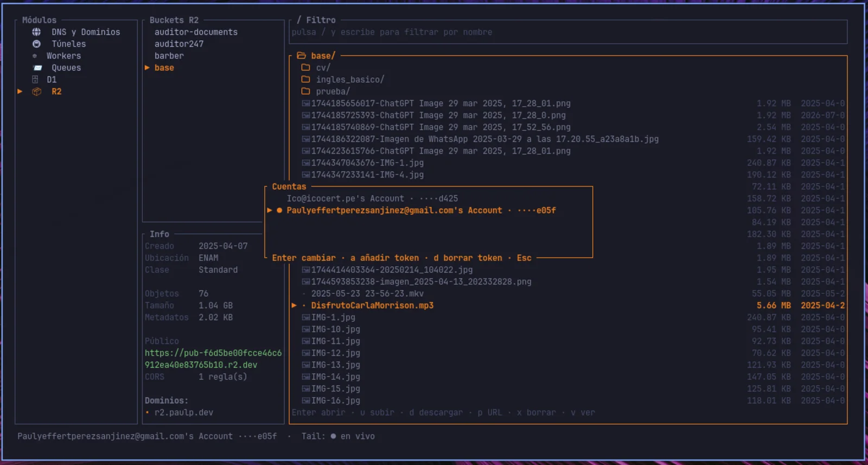The width and height of the screenshot is (868, 465).
Task: Click the file icon beside IMG-13.jpg
Action: [306, 365]
